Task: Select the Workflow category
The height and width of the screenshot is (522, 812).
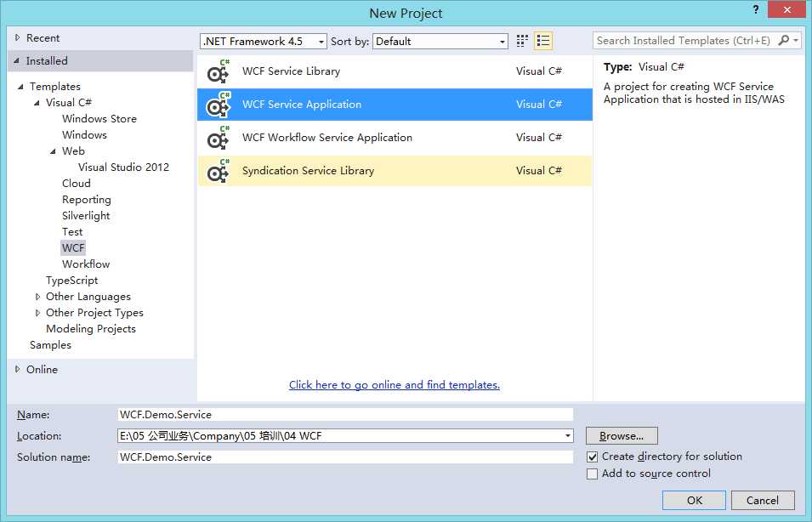Action: (86, 264)
